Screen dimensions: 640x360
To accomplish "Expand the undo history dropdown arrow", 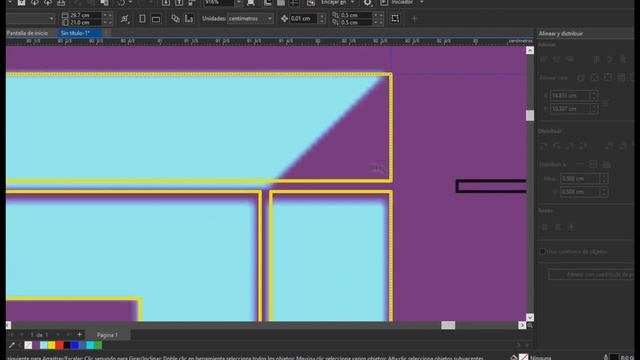I will [x=130, y=2].
